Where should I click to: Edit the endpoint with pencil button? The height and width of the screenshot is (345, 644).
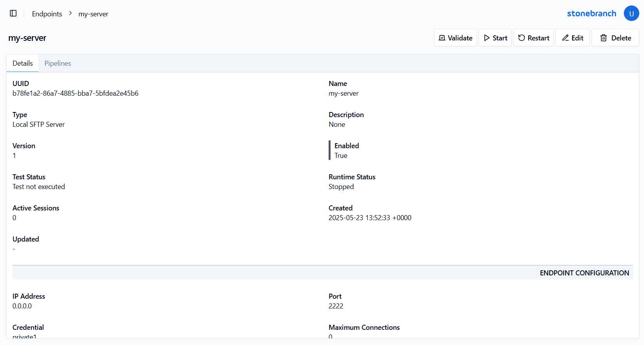click(x=573, y=38)
